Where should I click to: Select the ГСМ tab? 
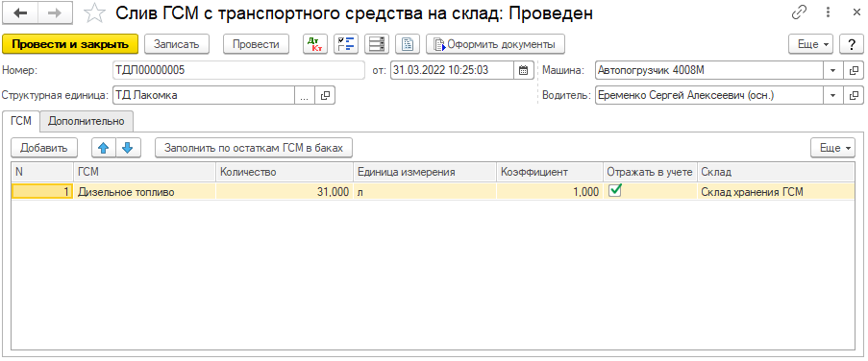pyautogui.click(x=21, y=122)
